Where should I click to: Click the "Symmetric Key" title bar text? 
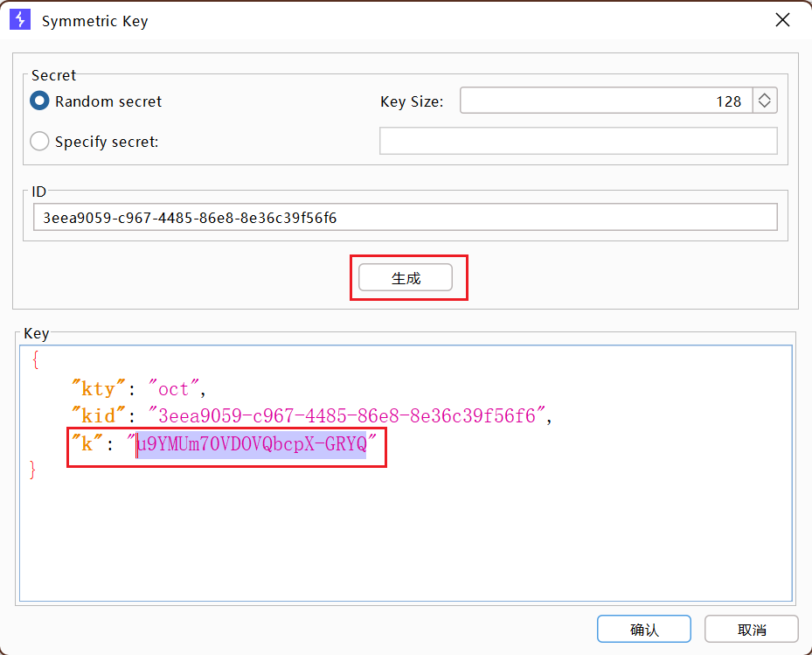(x=94, y=21)
